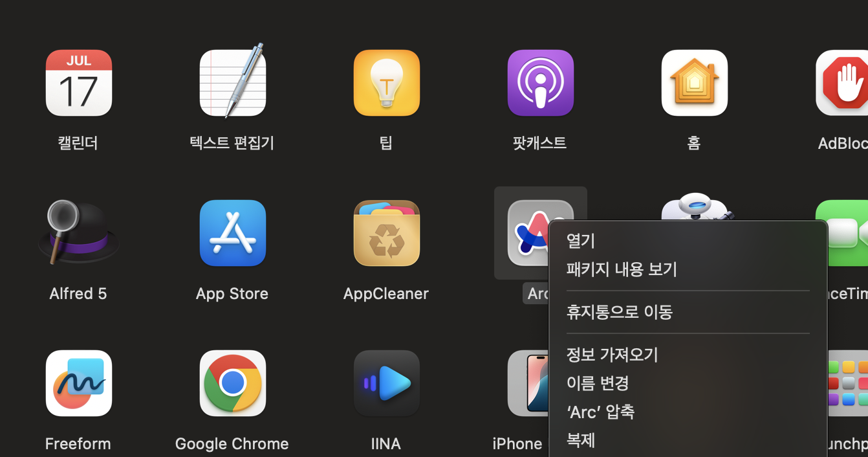The image size is (868, 457).
Task: Open the Alfred 5 hat icon
Action: click(x=79, y=233)
